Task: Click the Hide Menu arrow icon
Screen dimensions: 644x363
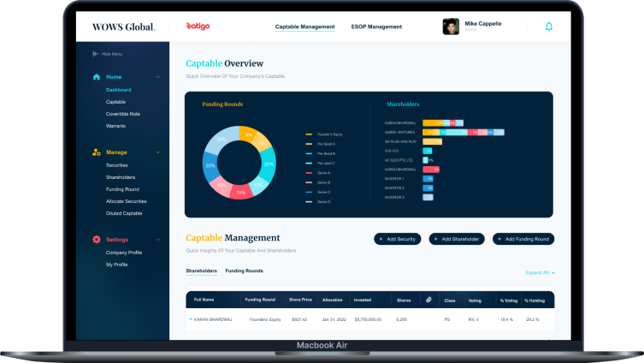Action: click(x=95, y=54)
